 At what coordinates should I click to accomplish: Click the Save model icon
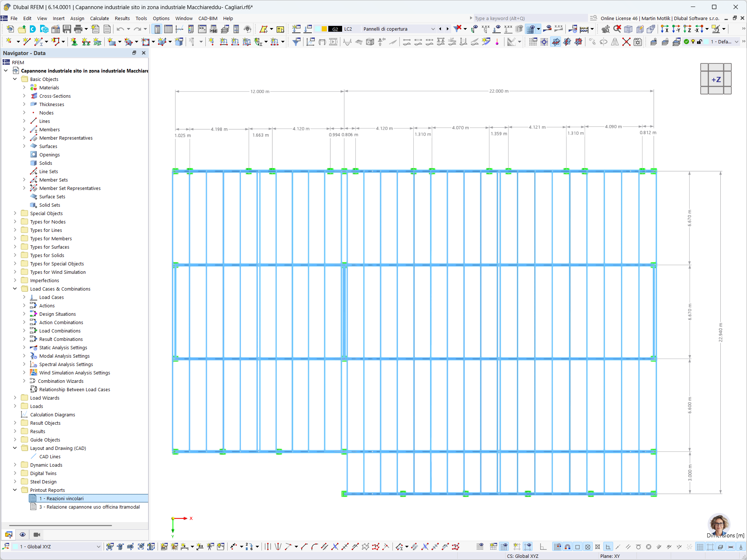tap(67, 29)
